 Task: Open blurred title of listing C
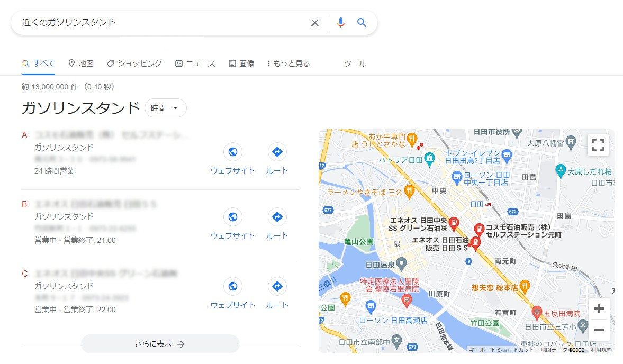coord(106,274)
